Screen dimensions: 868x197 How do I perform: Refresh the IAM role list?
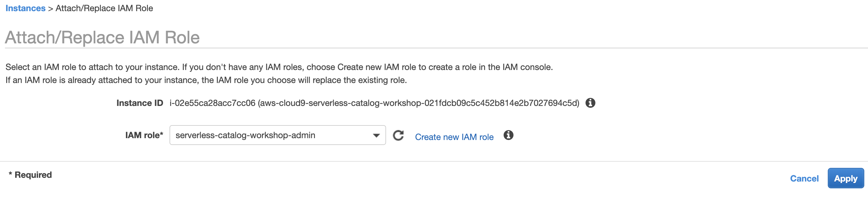click(x=398, y=136)
